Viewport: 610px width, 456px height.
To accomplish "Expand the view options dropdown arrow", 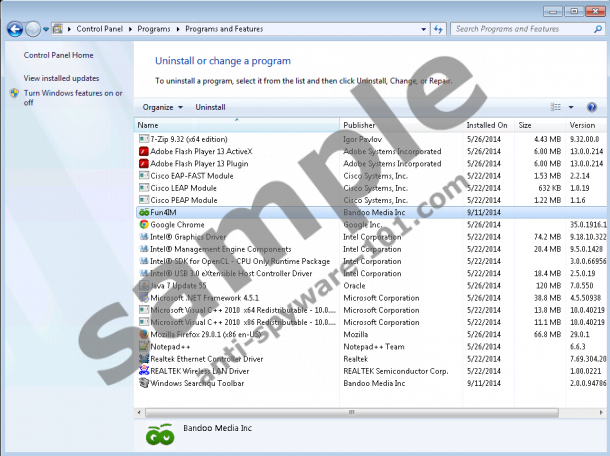I will (x=571, y=106).
